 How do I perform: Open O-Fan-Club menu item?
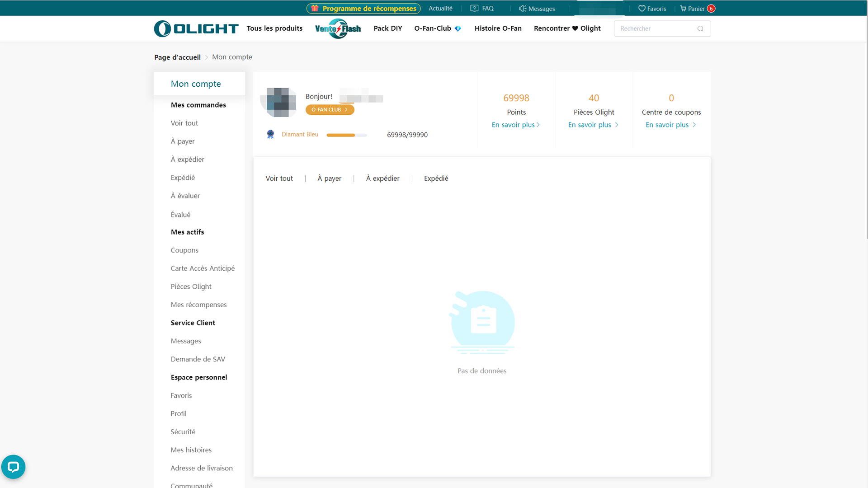click(433, 28)
